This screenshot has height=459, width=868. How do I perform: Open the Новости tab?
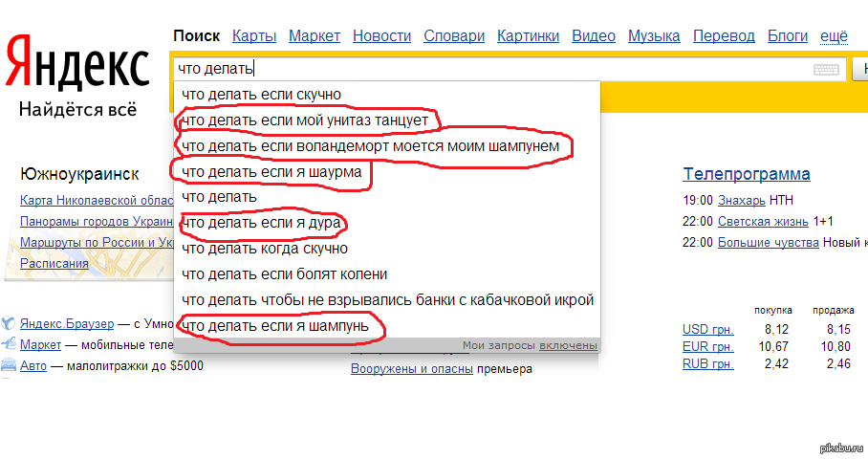pyautogui.click(x=382, y=36)
